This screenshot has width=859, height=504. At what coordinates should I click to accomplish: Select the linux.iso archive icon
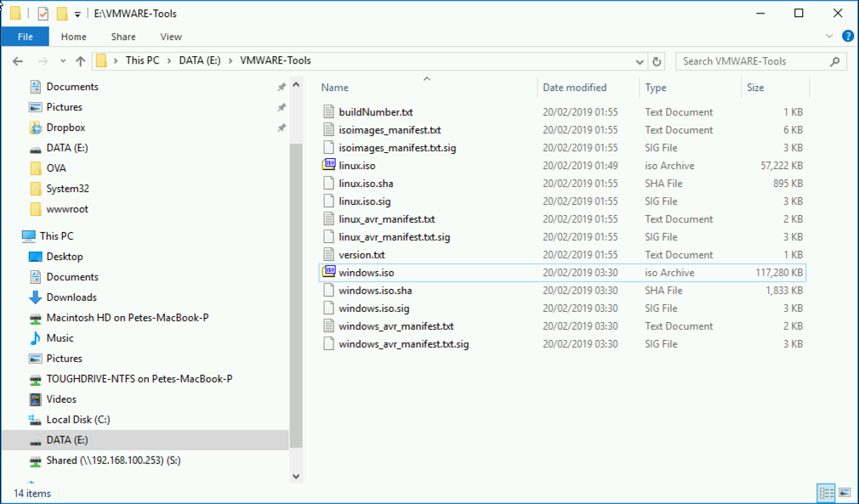(x=328, y=165)
